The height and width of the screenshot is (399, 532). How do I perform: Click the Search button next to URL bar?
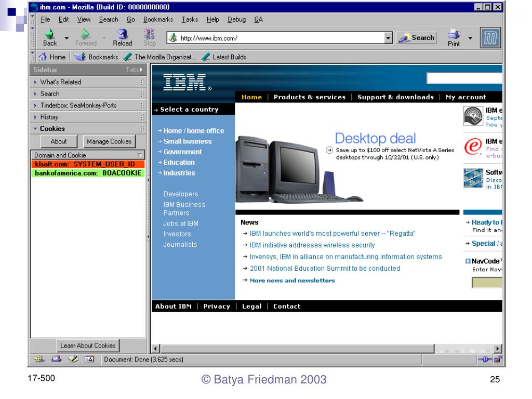pos(416,37)
